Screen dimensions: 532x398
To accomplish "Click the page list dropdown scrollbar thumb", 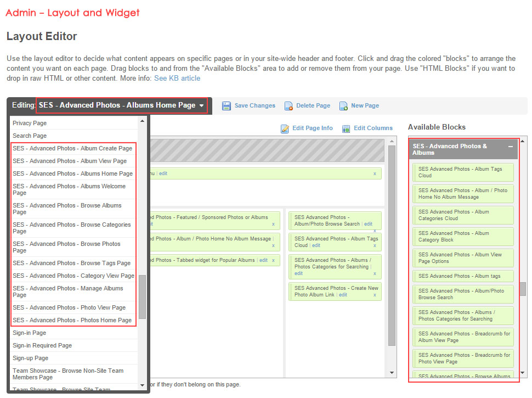I will [143, 296].
